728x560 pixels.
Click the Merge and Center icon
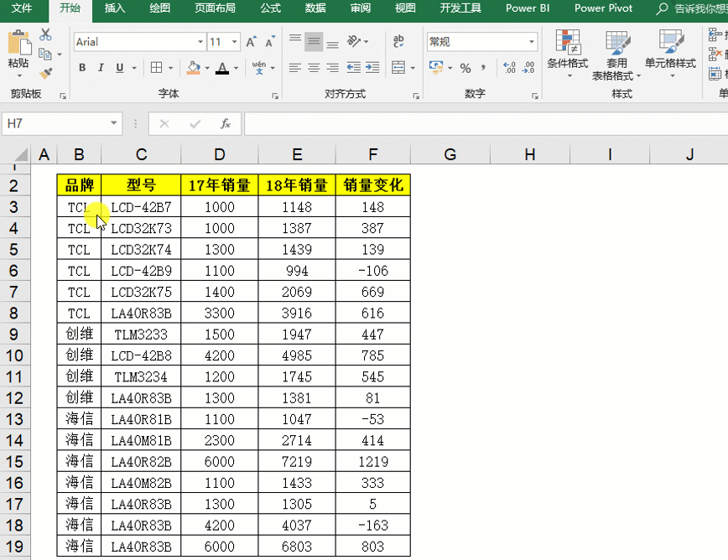tap(398, 68)
